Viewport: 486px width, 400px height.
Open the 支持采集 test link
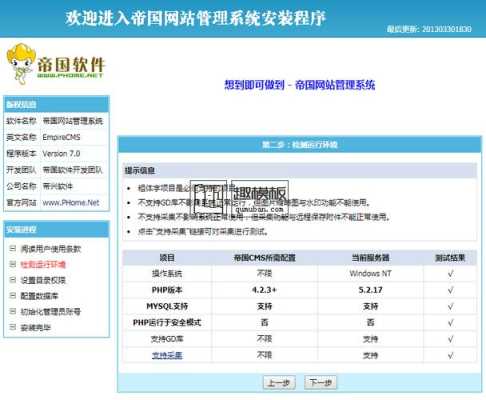coord(167,356)
